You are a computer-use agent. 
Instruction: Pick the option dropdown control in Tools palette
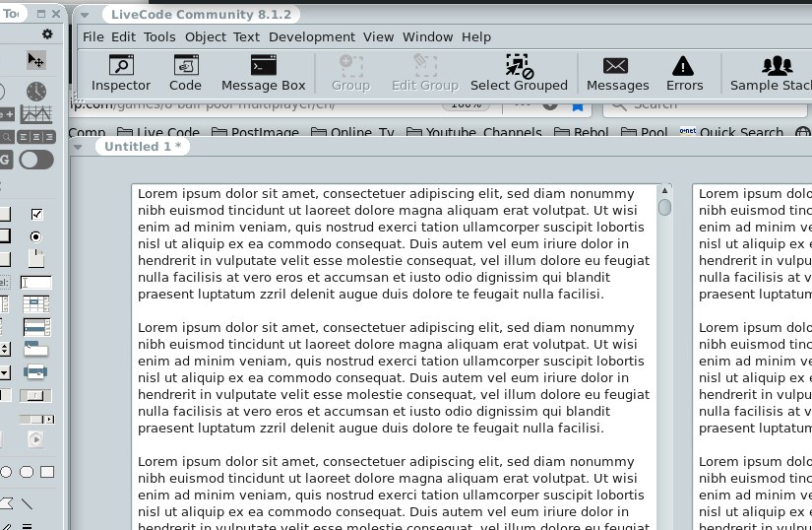tap(4, 371)
